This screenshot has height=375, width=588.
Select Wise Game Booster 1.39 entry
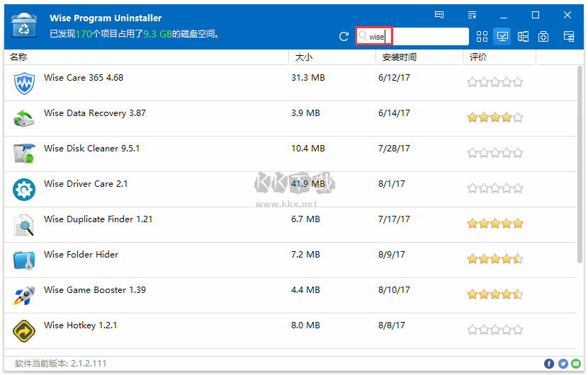290,296
